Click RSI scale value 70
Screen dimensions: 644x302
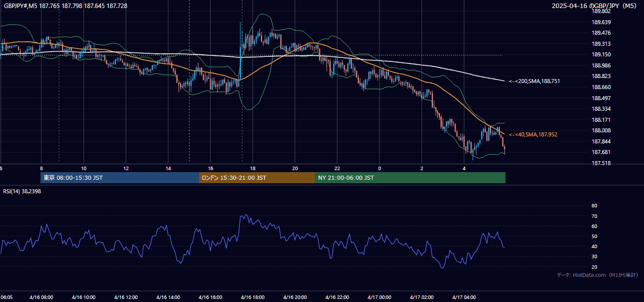pos(594,216)
